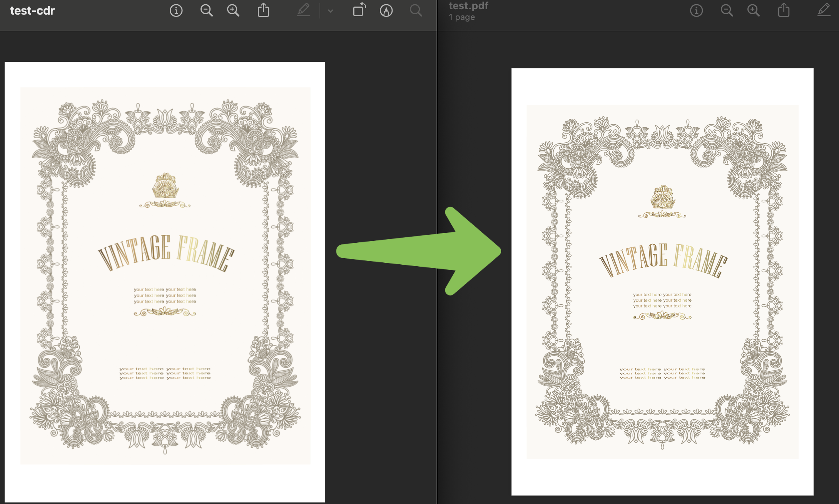839x504 pixels.
Task: Zoom out in the test.pdf window
Action: 726,10
